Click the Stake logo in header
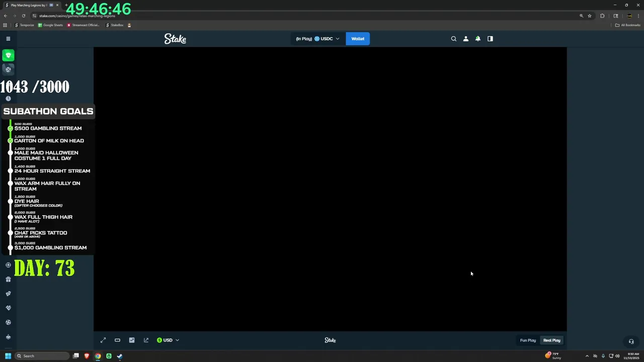 pyautogui.click(x=175, y=39)
